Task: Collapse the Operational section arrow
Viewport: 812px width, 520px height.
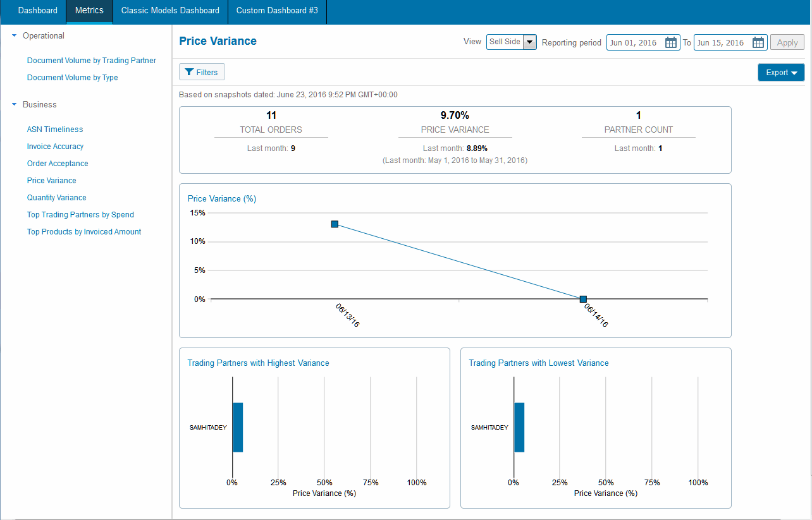Action: pos(15,36)
